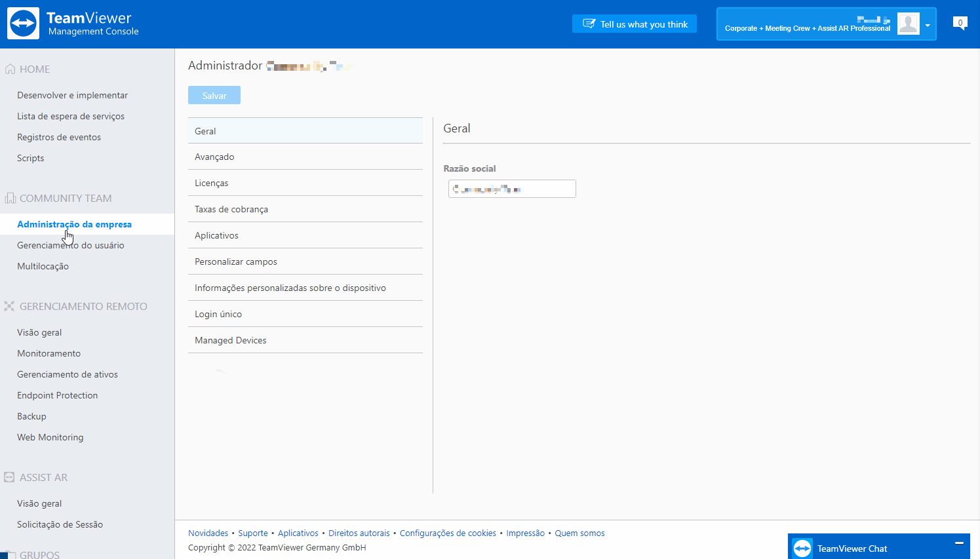Screen dimensions: 980x559
Task: Click the ASSIST AR heading
Action: pos(43,477)
